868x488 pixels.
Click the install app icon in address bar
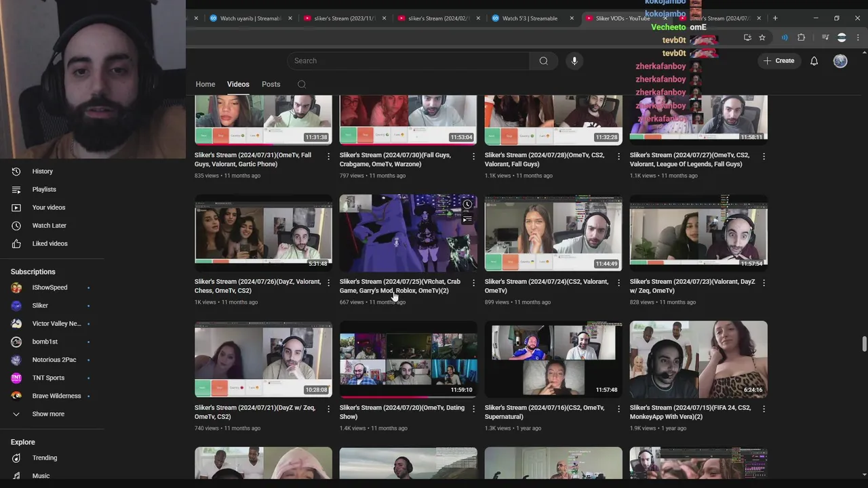click(x=747, y=38)
